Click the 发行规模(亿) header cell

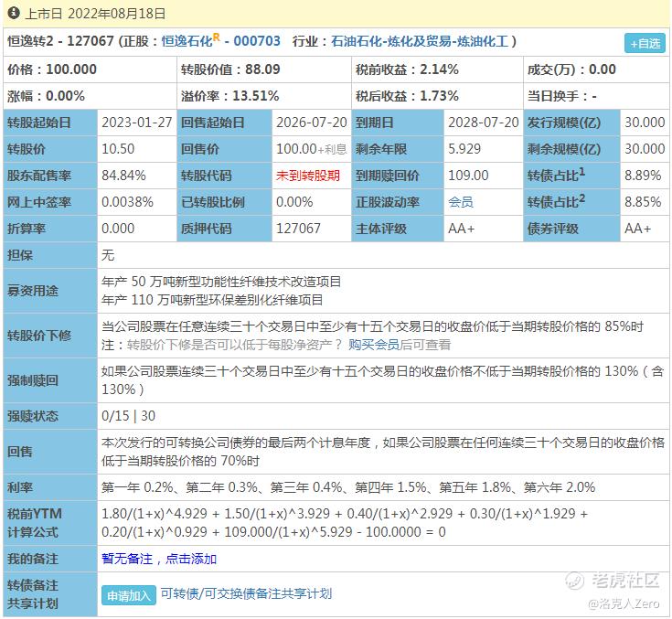(571, 123)
